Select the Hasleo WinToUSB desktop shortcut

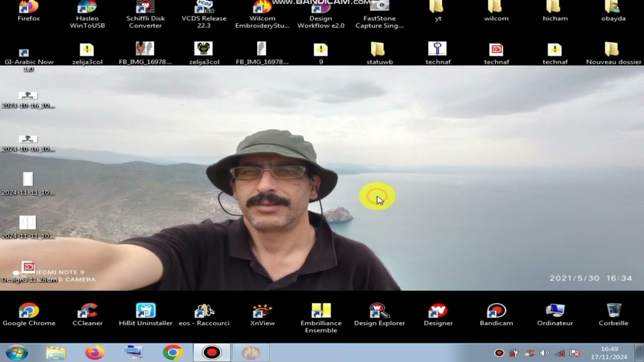pos(87,15)
